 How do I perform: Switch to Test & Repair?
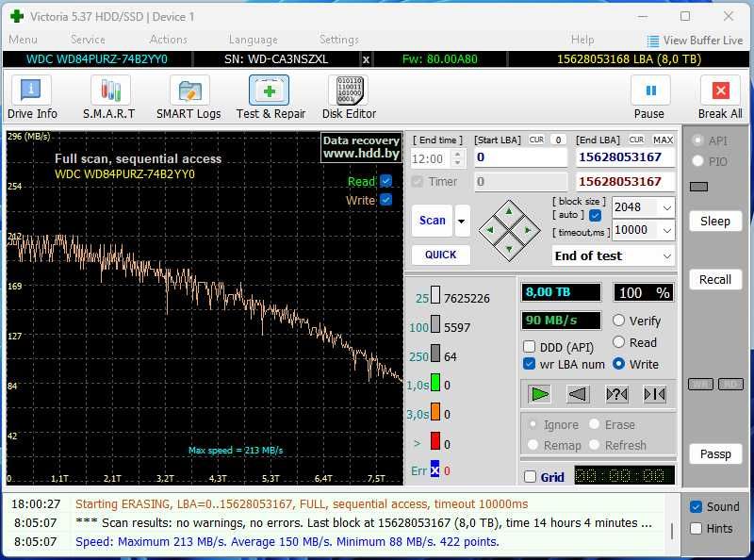[x=270, y=98]
